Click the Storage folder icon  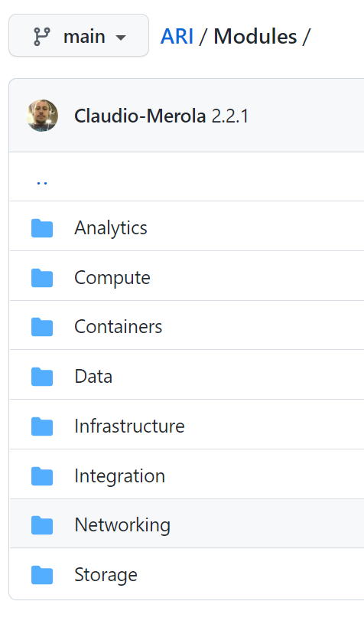[x=42, y=575]
